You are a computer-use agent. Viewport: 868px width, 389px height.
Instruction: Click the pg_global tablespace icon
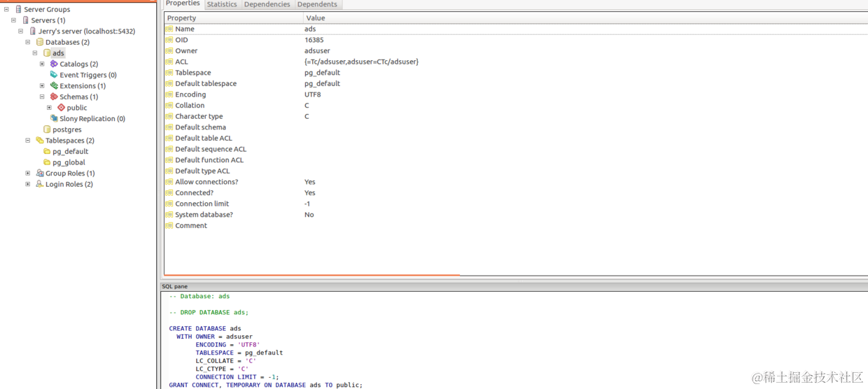click(47, 162)
